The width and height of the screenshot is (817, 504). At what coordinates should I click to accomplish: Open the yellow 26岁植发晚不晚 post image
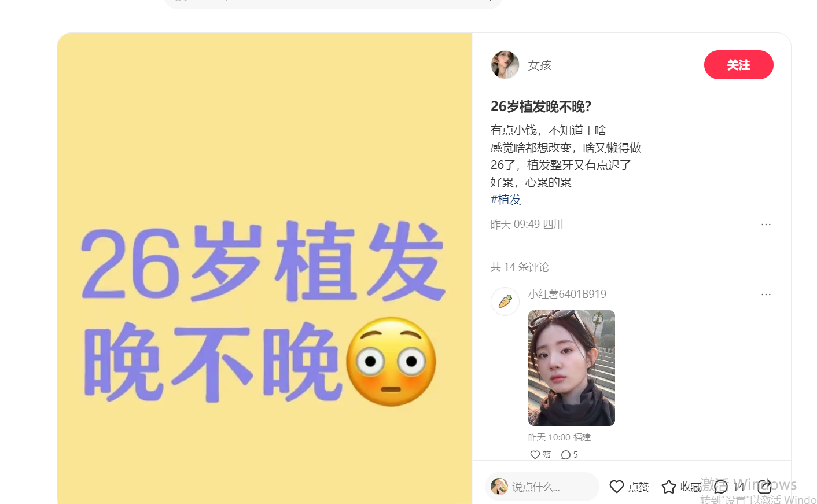pyautogui.click(x=265, y=268)
